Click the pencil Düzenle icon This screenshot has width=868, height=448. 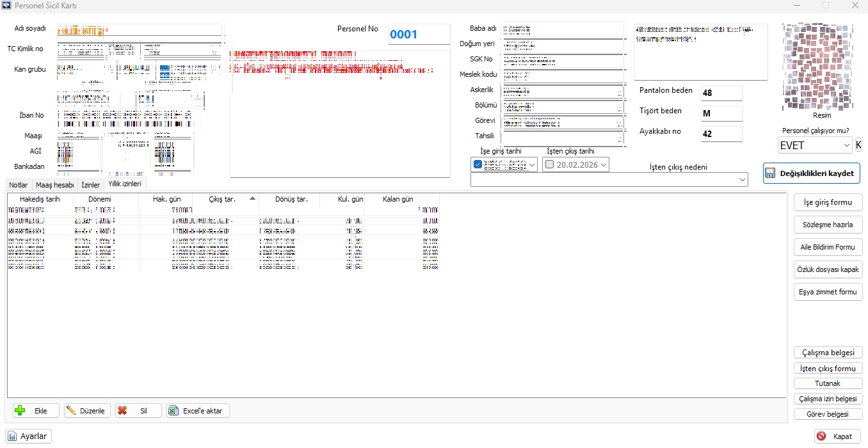71,411
